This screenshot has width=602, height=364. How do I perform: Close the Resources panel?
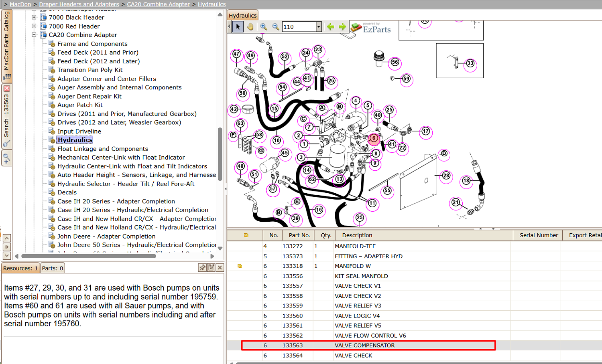[x=220, y=268]
